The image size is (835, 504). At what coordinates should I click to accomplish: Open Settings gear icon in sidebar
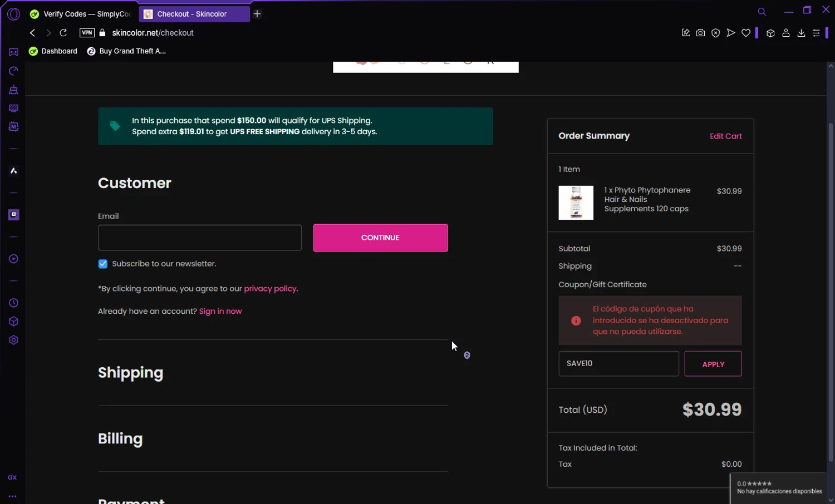(13, 340)
